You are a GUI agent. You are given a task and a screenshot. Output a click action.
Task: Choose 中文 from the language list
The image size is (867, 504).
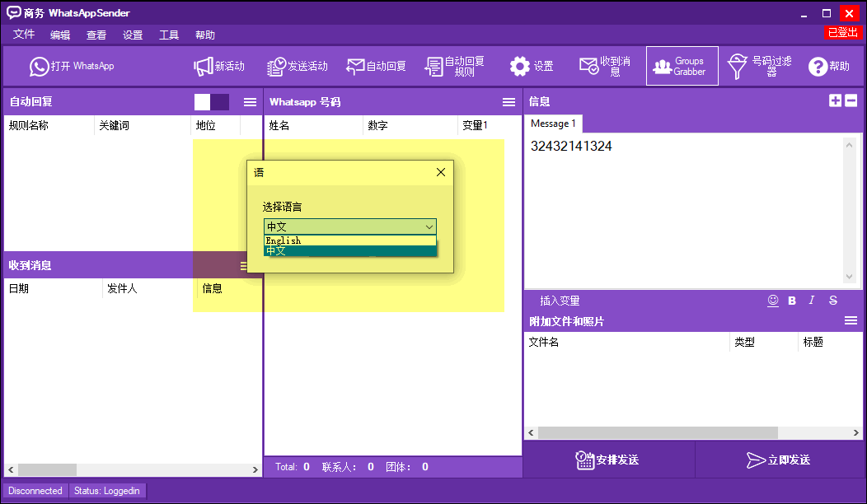pyautogui.click(x=350, y=251)
